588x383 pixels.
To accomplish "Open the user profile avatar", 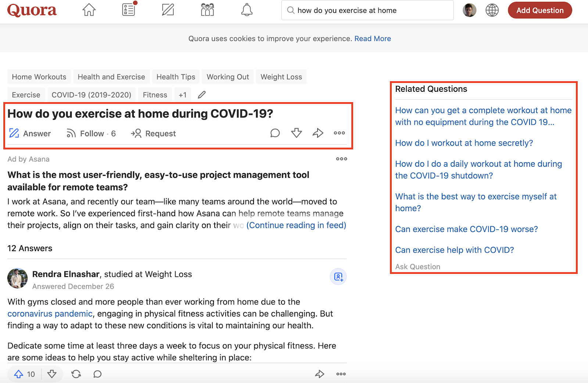I will point(469,10).
